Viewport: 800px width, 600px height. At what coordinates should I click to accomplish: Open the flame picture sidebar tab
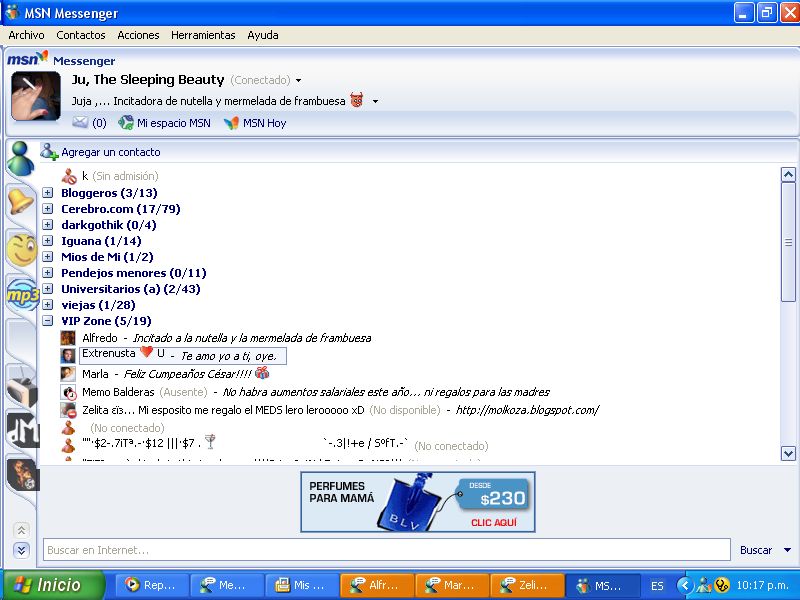[x=22, y=474]
